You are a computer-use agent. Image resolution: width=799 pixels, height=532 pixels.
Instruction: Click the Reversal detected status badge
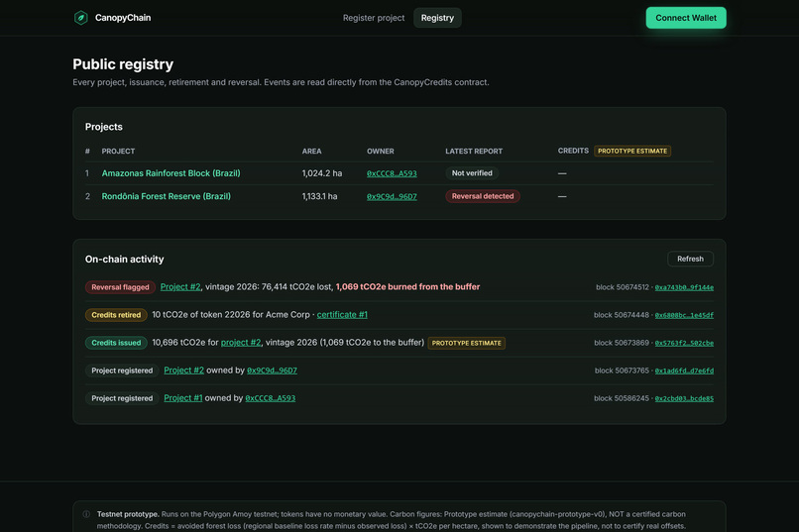483,196
